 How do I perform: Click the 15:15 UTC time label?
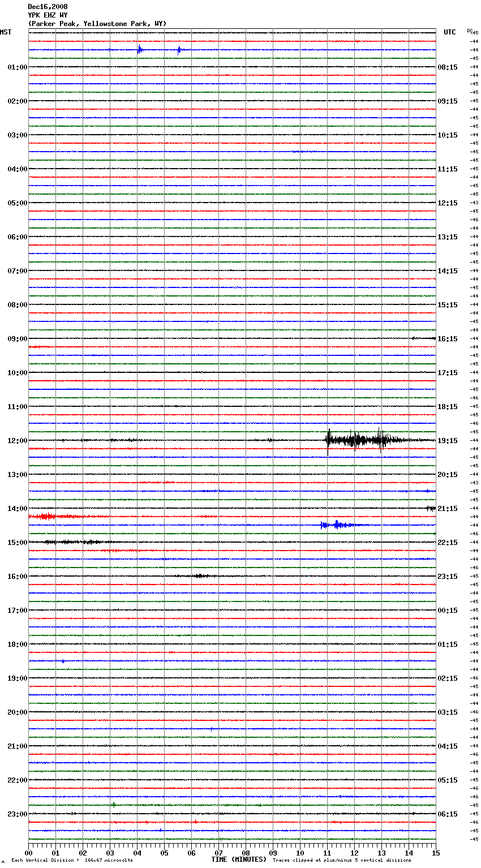click(448, 305)
